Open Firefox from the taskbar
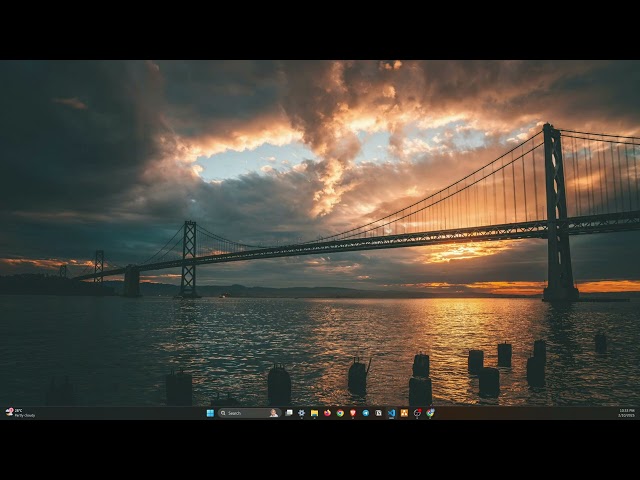The image size is (640, 480). tap(327, 413)
